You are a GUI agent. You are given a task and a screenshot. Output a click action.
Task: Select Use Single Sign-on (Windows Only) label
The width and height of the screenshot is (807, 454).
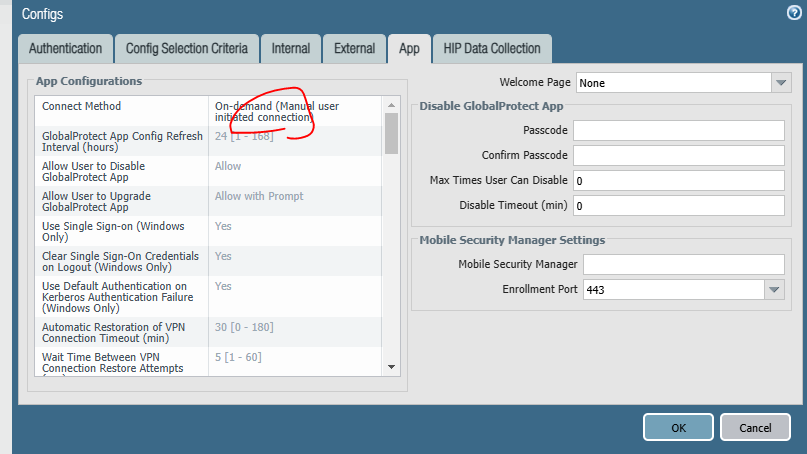[x=113, y=232]
